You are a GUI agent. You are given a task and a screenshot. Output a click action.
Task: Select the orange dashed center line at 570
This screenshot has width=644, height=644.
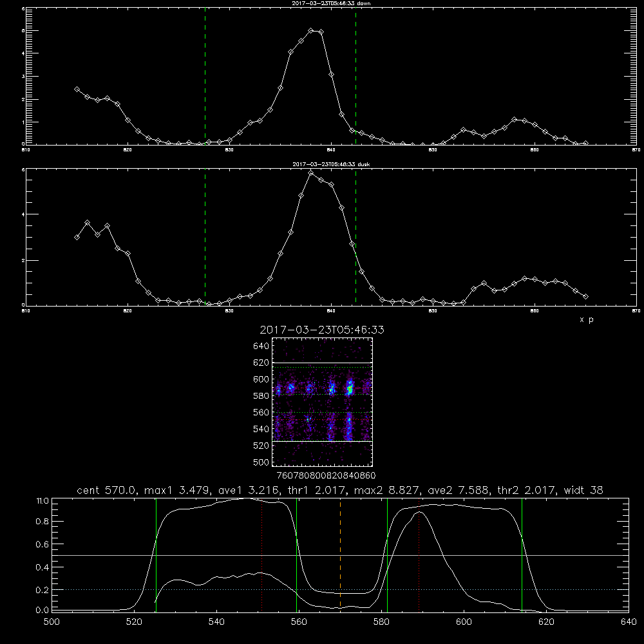click(x=341, y=554)
